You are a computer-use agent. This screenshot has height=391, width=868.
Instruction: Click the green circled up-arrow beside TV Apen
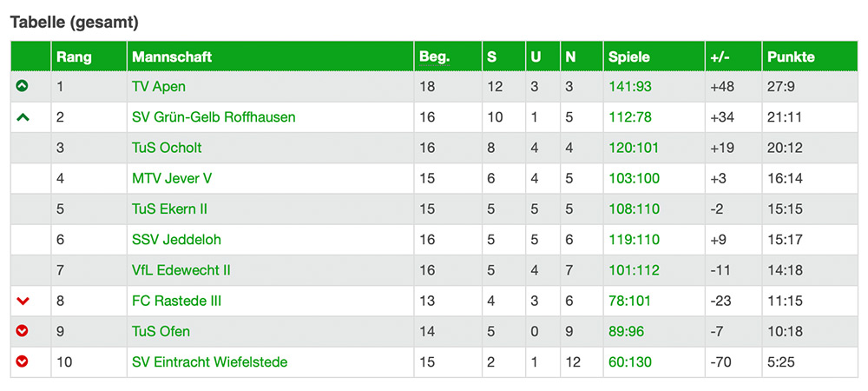pos(23,86)
